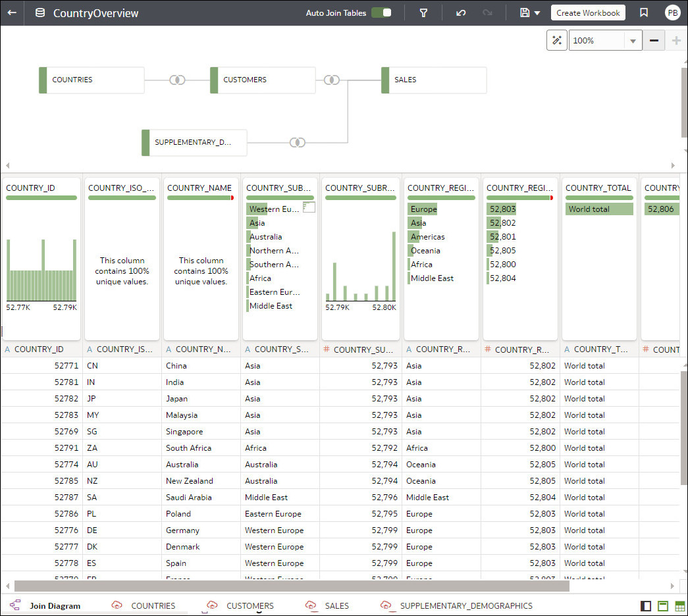
Task: Click the zoom out minus button
Action: click(654, 40)
